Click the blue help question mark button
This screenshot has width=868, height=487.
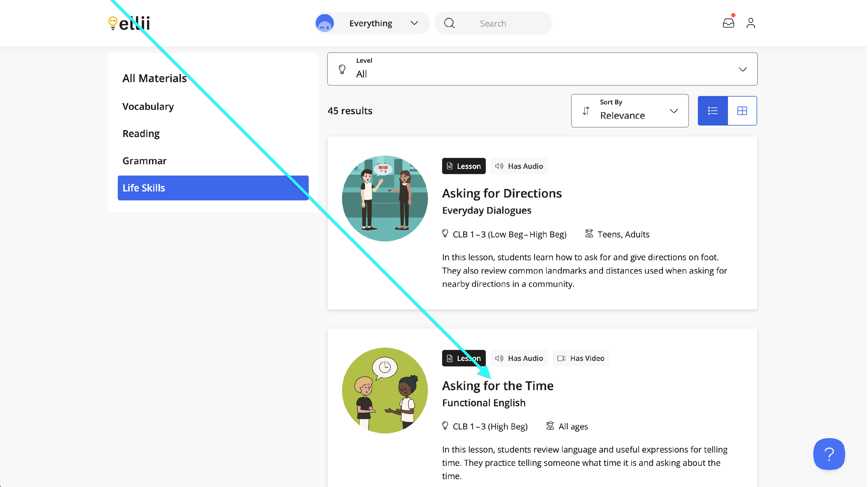coord(829,454)
